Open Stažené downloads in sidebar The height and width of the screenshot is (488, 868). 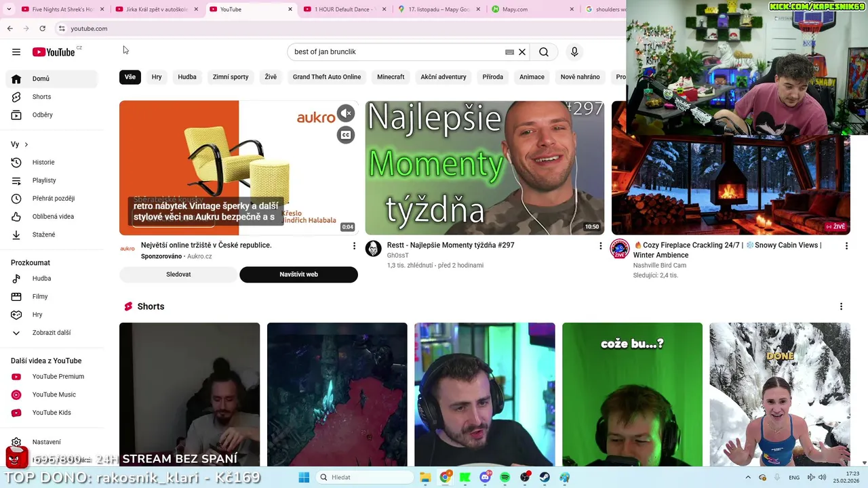pos(52,235)
